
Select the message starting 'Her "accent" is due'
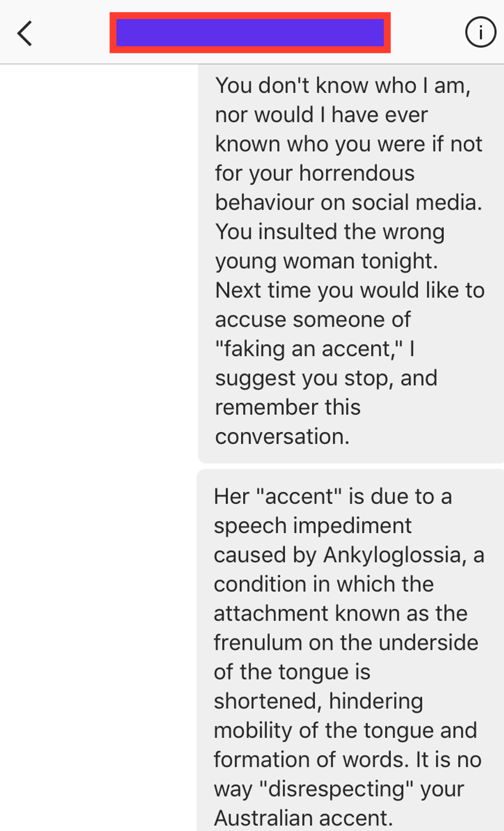[351, 650]
